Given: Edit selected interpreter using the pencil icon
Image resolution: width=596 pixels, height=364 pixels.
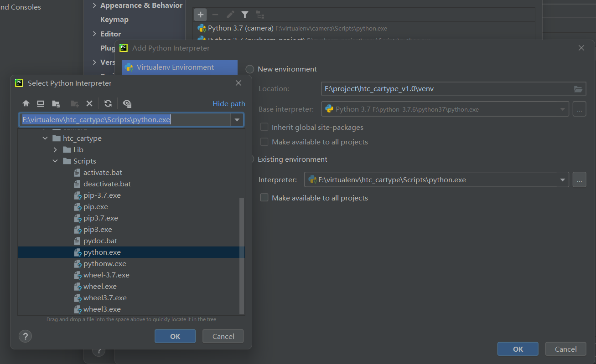Looking at the screenshot, I should coord(230,14).
